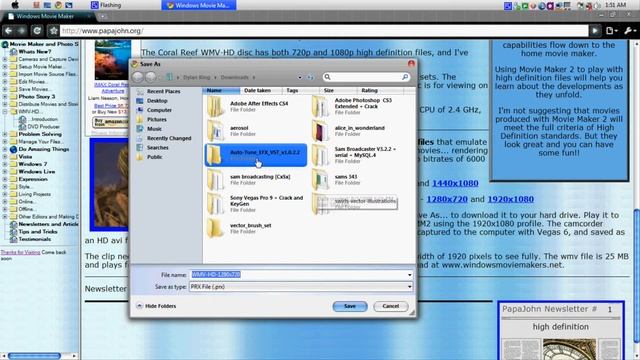Select the vector_brush_set folder
This screenshot has height=360, width=640.
[x=256, y=228]
